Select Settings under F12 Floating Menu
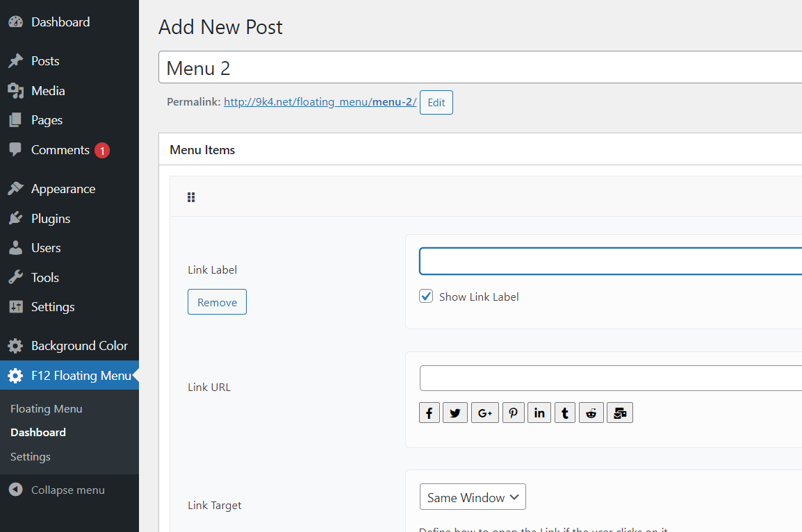The width and height of the screenshot is (802, 532). point(30,456)
